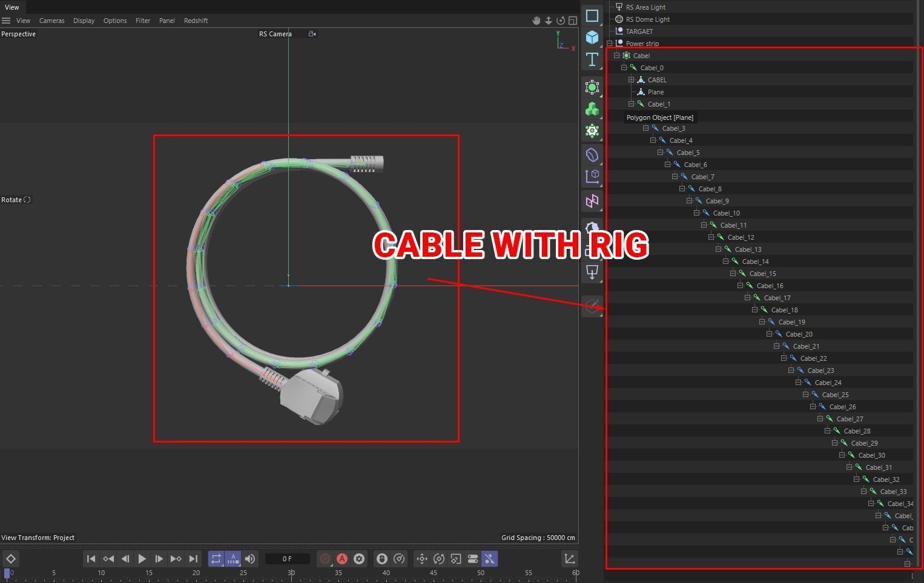The height and width of the screenshot is (583, 924).
Task: Step to the next frame
Action: (159, 559)
